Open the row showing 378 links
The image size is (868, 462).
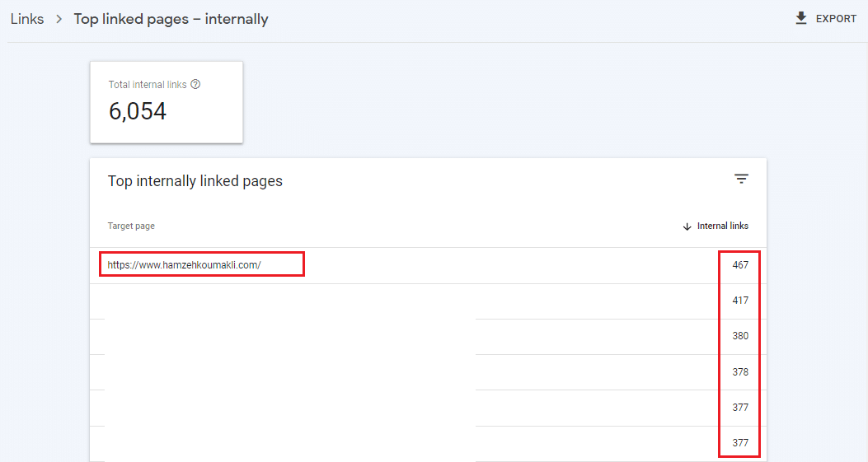coord(740,372)
